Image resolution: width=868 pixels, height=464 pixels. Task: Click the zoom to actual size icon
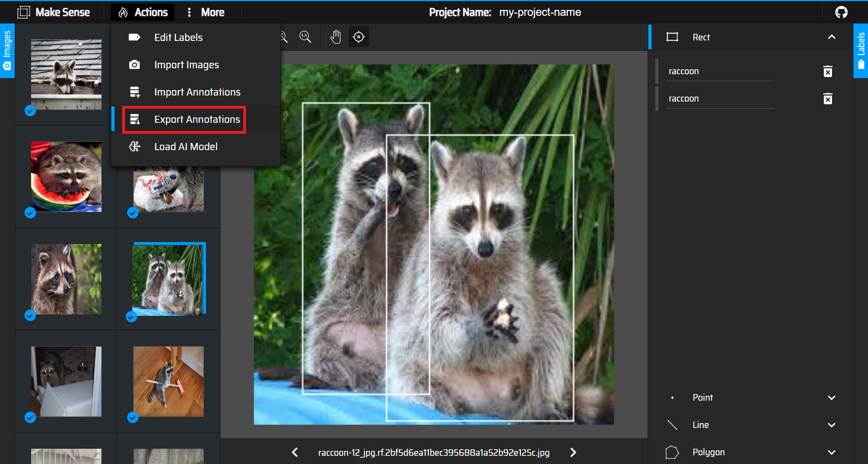click(305, 37)
